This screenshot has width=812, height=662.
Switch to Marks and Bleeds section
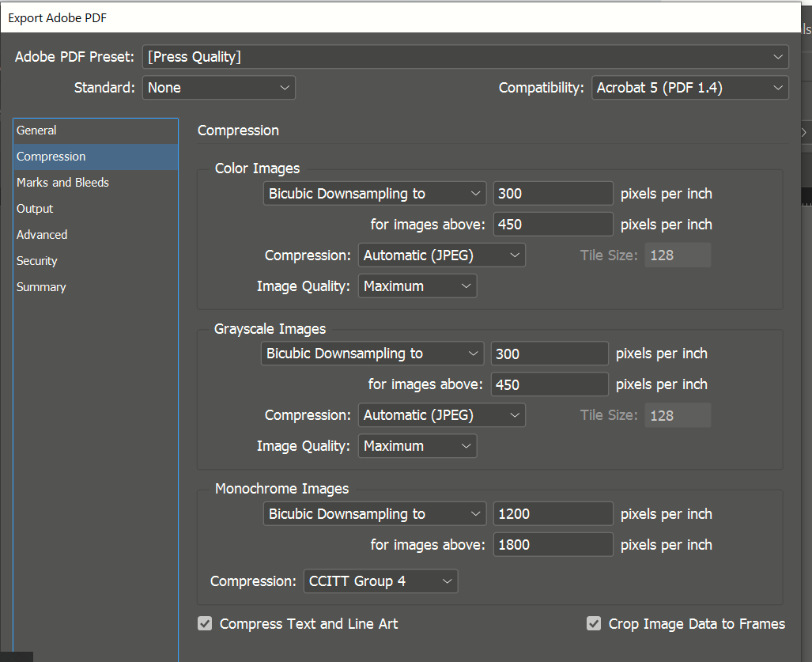coord(63,183)
